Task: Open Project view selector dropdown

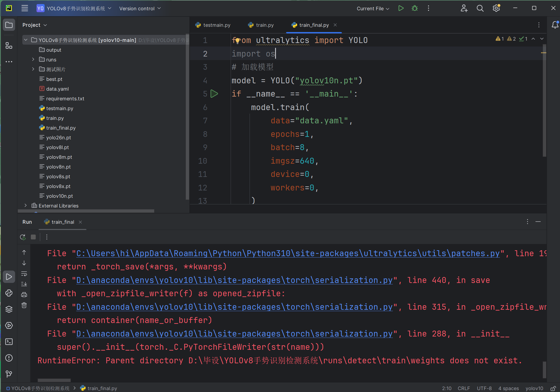Action: 35,25
